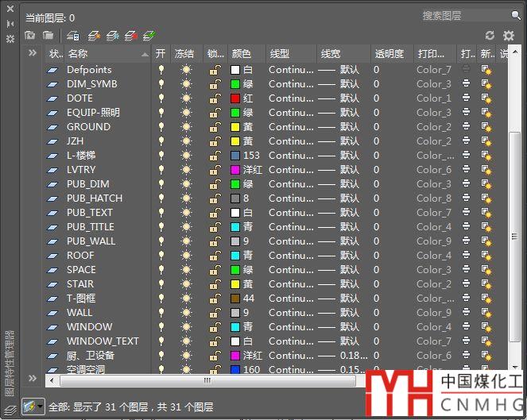Turn off the Defpoints layer lightbulb
The height and width of the screenshot is (420, 527).
[161, 70]
